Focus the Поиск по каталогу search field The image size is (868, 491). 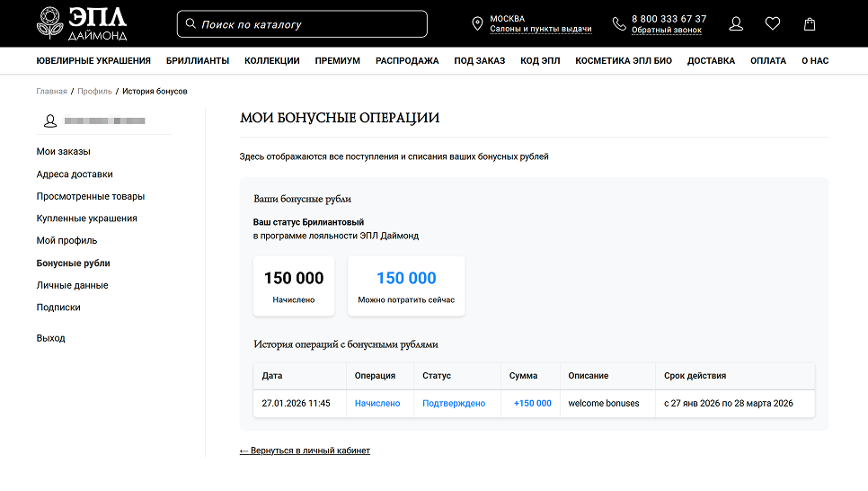coord(302,23)
